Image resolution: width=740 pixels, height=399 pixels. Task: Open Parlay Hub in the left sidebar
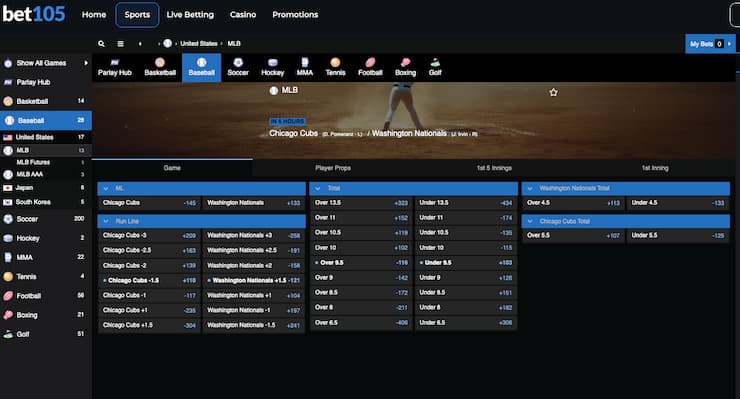coord(45,82)
